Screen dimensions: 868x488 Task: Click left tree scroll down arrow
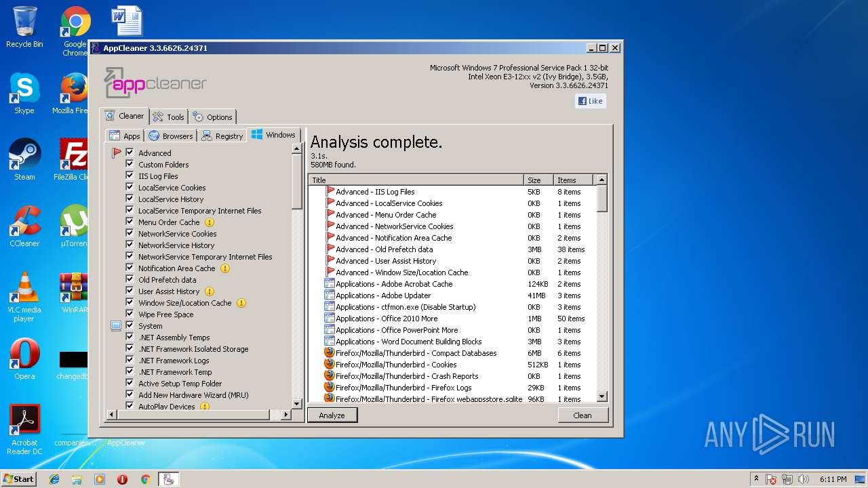(297, 403)
